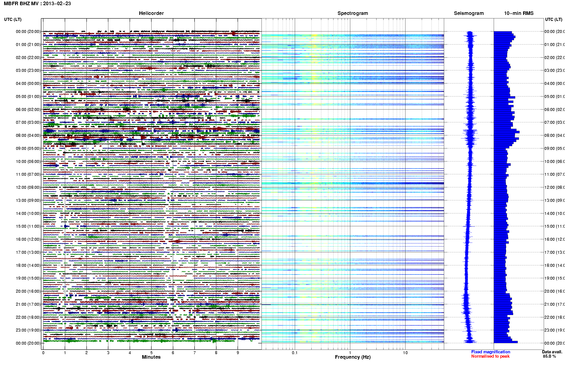
Task: Select the 'Spectrogram' panel heading
Action: (x=353, y=13)
